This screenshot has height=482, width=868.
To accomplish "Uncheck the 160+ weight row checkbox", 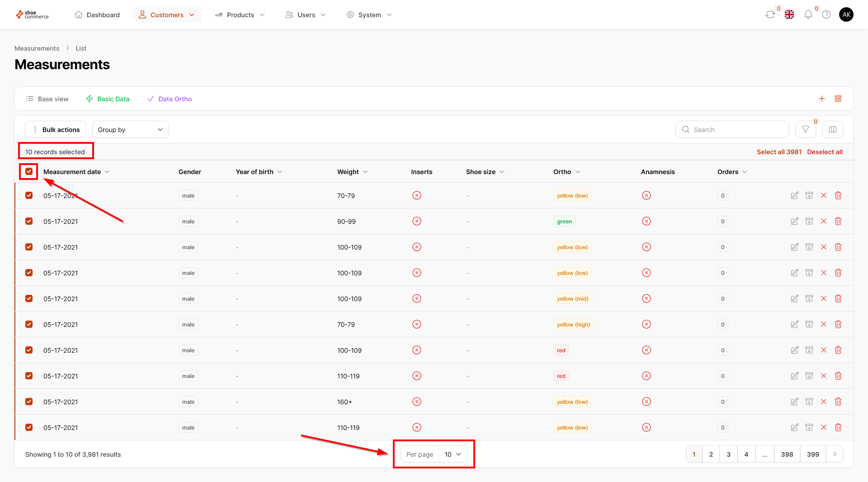I will (x=29, y=402).
